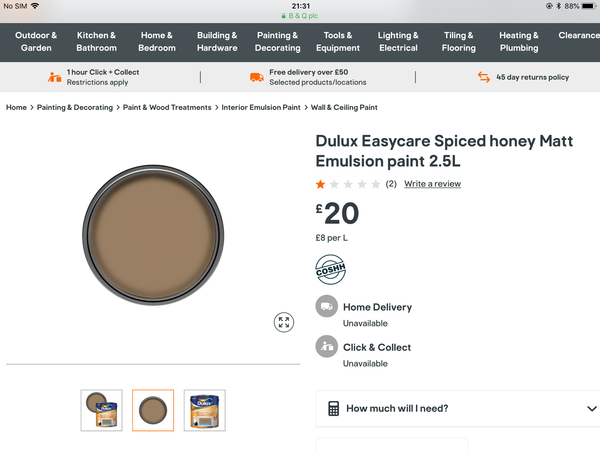Click the Write a review link

tap(432, 184)
